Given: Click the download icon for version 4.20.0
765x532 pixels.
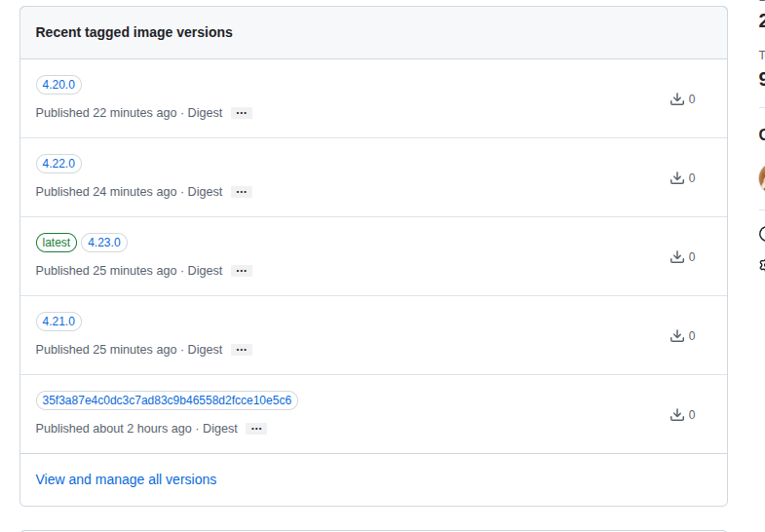Looking at the screenshot, I should click(x=677, y=98).
